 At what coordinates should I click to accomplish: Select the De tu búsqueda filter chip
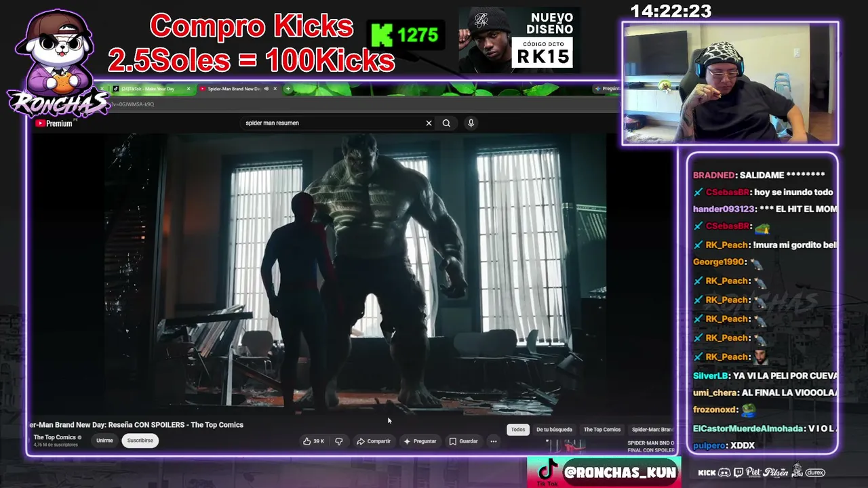pos(554,430)
